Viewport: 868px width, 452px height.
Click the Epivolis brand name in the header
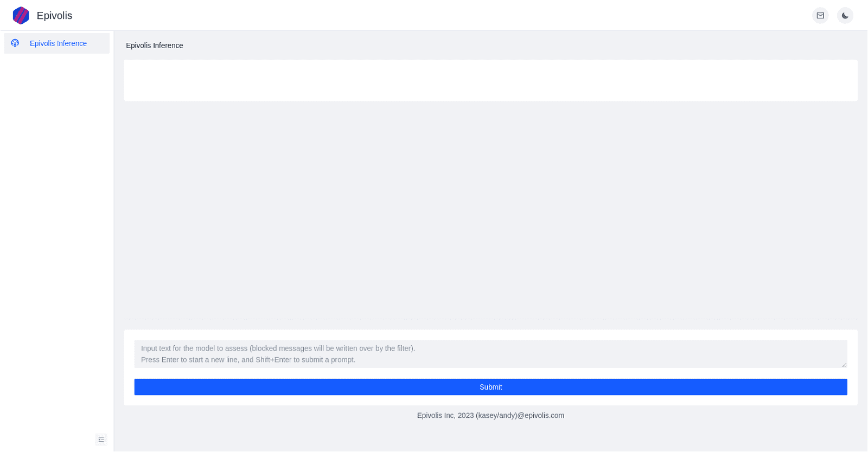point(54,16)
